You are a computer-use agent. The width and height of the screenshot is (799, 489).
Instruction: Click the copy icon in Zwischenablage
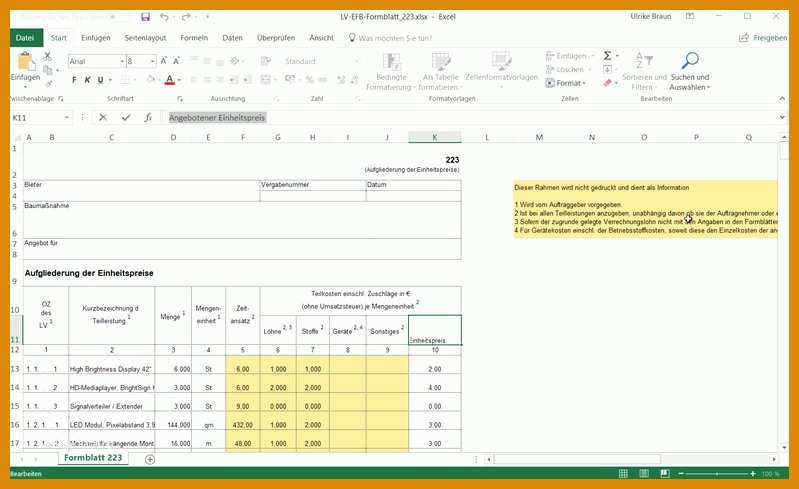point(48,70)
